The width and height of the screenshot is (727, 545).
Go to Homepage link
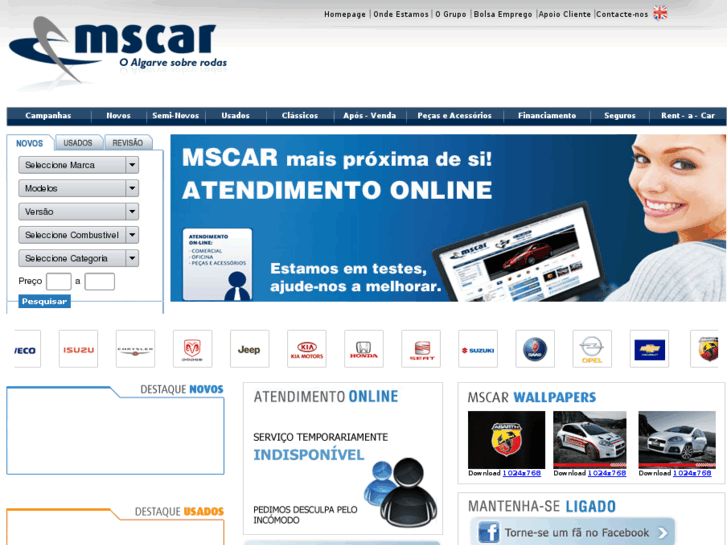coord(345,14)
